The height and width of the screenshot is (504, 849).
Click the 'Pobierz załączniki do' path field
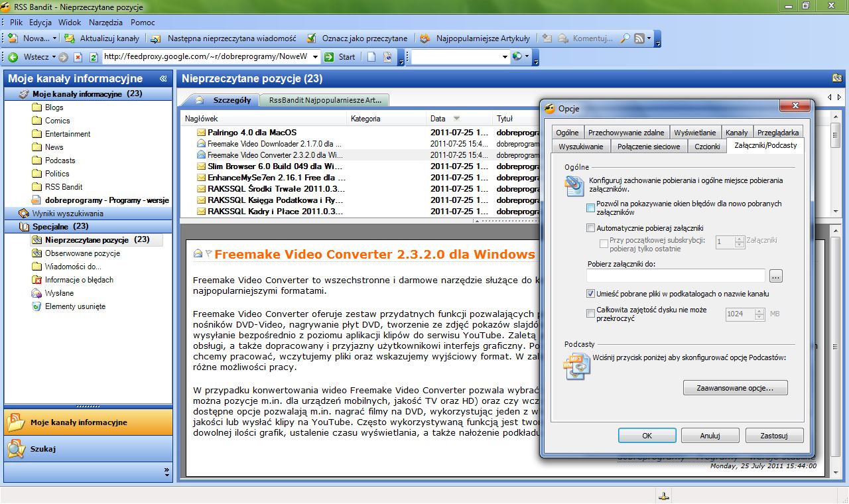pos(676,275)
